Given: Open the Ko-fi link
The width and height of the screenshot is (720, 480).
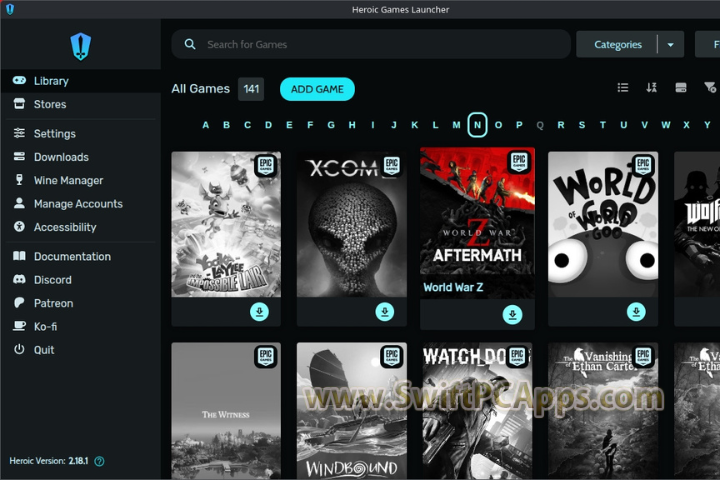Looking at the screenshot, I should [x=80, y=327].
